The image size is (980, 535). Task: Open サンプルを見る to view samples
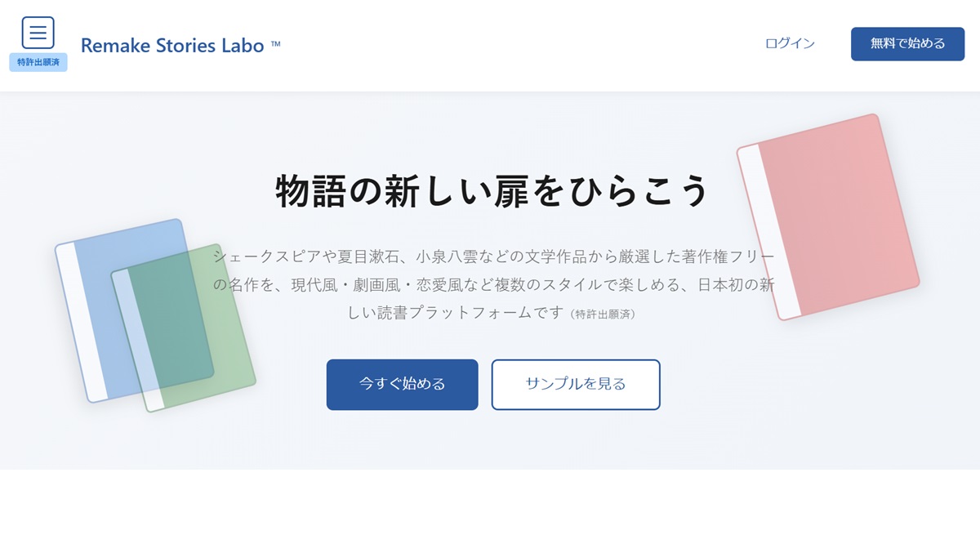pos(576,385)
